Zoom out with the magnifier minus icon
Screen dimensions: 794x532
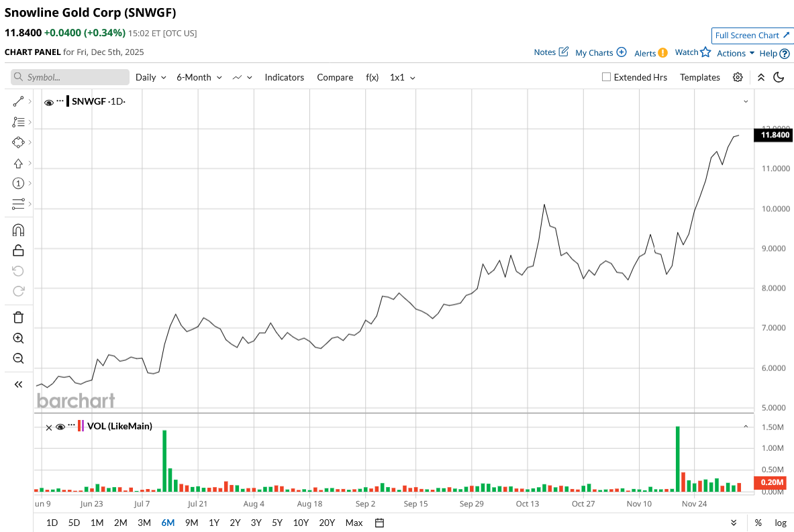(x=18, y=358)
